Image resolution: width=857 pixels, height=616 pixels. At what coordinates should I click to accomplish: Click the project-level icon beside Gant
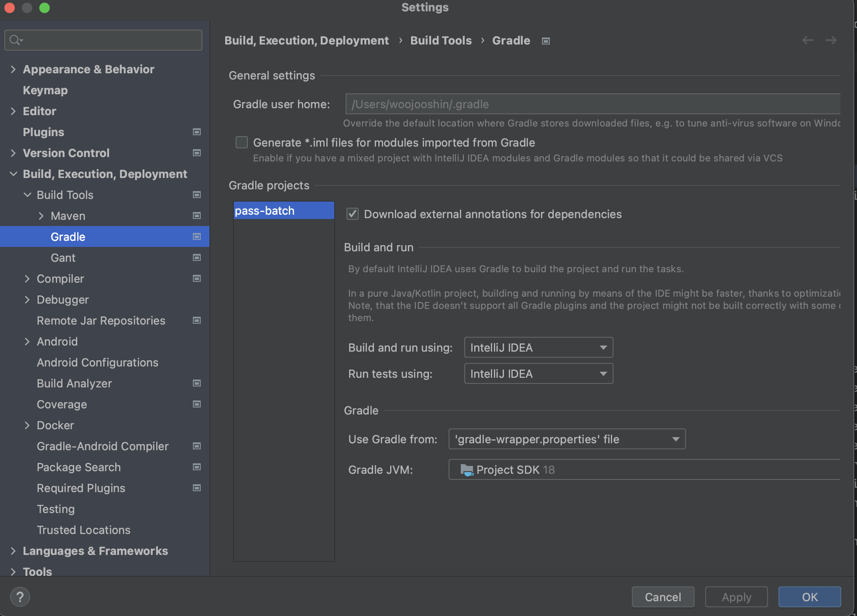coord(197,257)
